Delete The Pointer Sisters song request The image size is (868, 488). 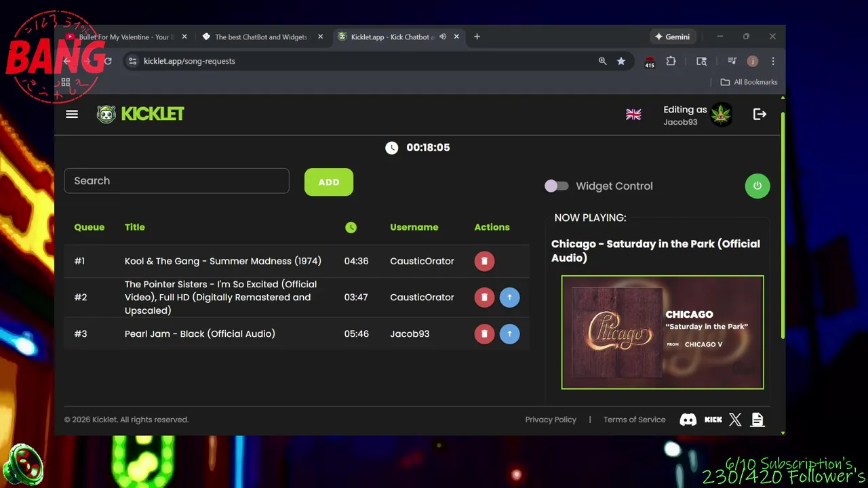[x=484, y=297]
